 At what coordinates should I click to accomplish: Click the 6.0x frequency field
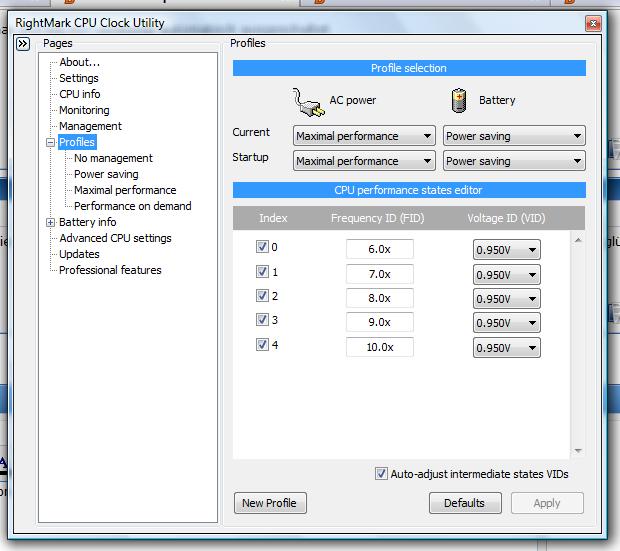coord(380,249)
